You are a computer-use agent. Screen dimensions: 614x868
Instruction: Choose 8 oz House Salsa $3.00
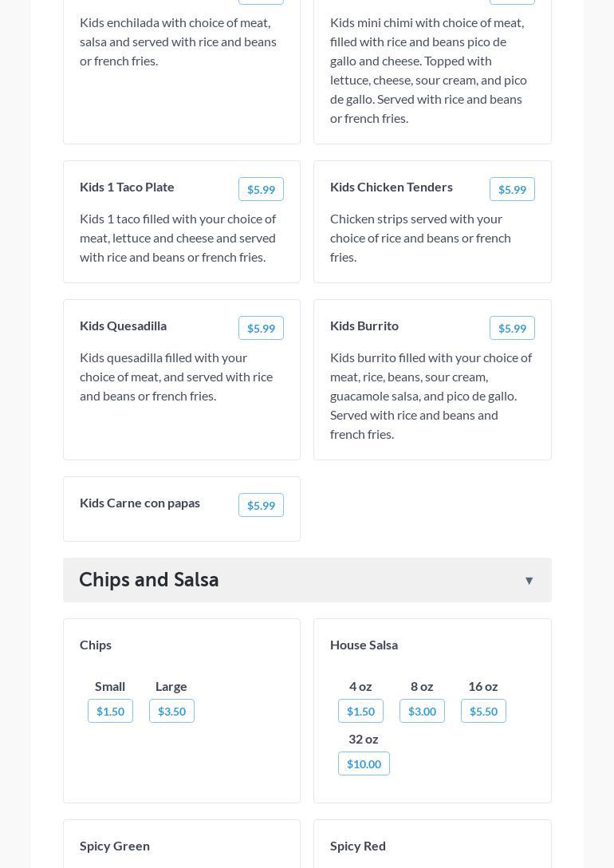click(422, 711)
